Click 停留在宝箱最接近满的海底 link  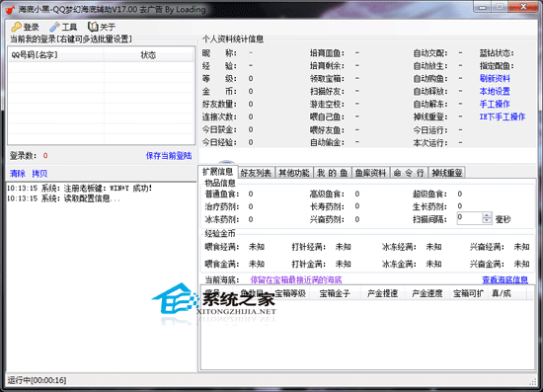pyautogui.click(x=296, y=279)
